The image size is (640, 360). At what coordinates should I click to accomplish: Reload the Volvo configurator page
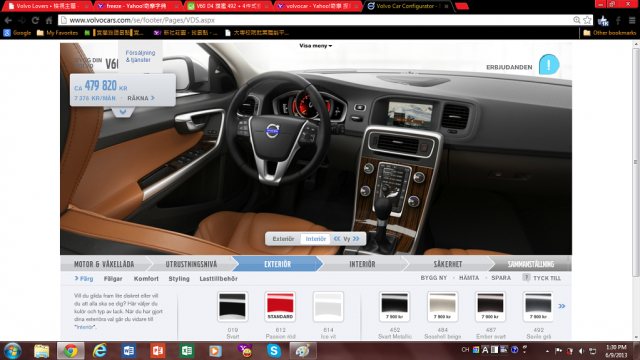(36, 20)
